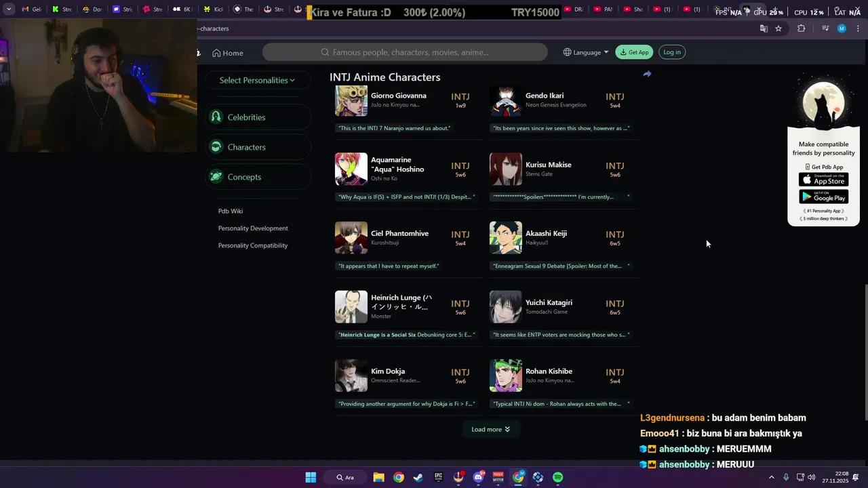
Task: Click the Google Play download badge
Action: (823, 197)
